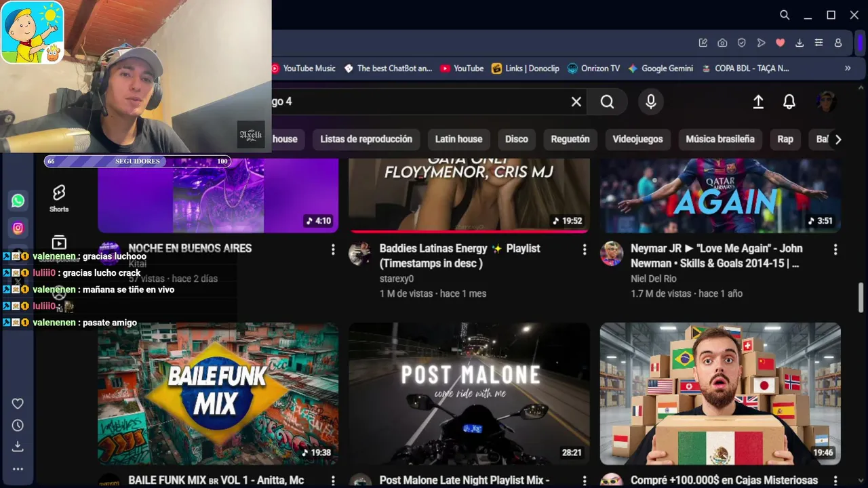Open the browser profile account icon
Viewport: 868px width, 488px height.
pyautogui.click(x=838, y=43)
